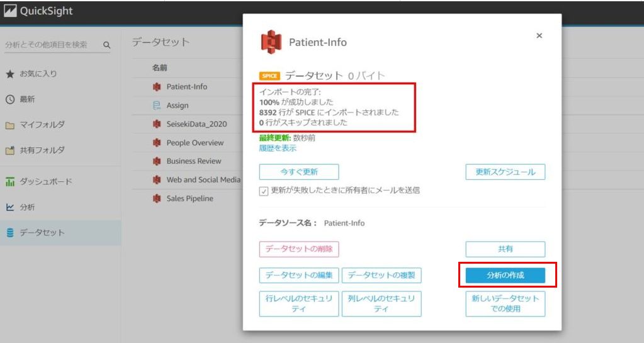Open マイフォルダ in the sidebar
644x343 pixels.
[42, 125]
